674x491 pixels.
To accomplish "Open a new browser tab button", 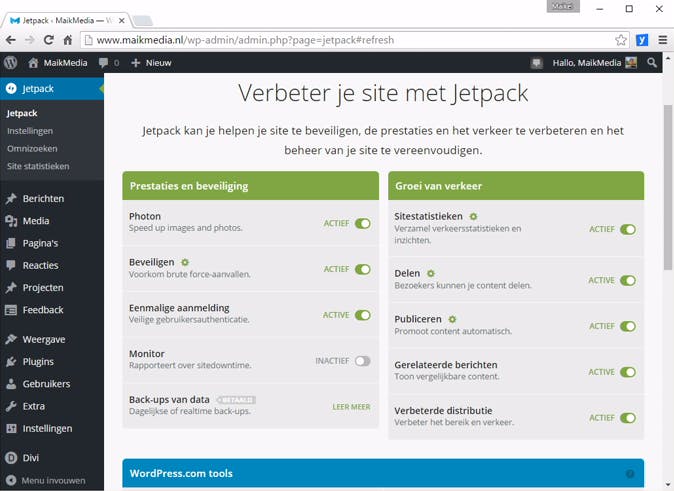I will tap(142, 20).
